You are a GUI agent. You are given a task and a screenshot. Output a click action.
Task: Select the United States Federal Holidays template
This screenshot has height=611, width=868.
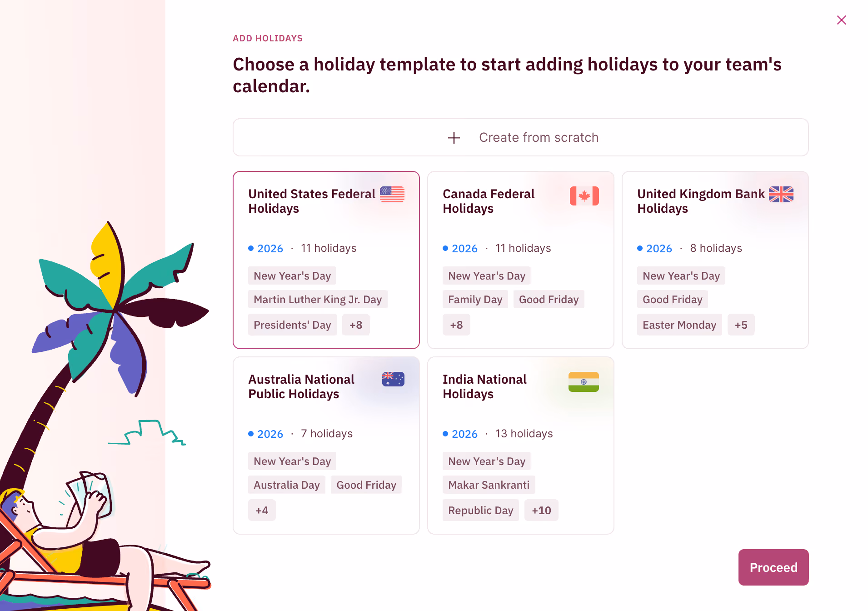click(x=326, y=260)
